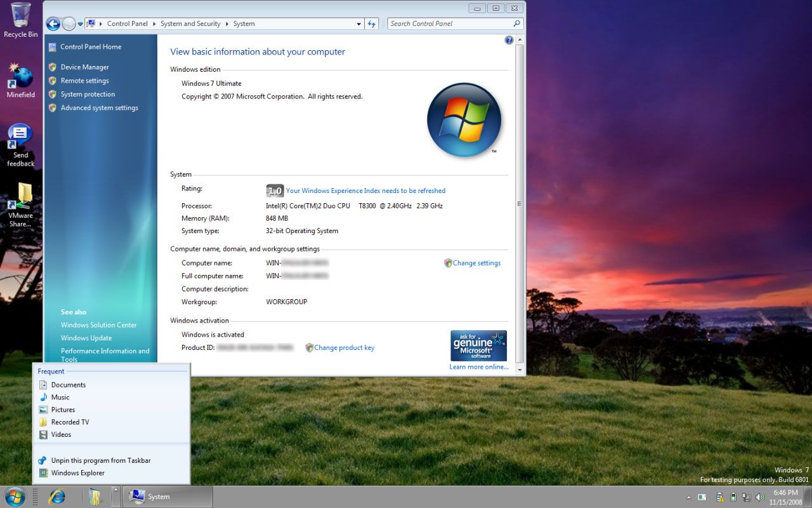Click the Change settings link
This screenshot has width=812, height=508.
[476, 263]
